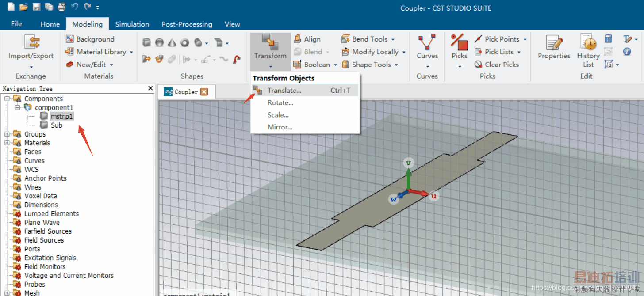
Task: Open the File tab
Action: [x=16, y=24]
